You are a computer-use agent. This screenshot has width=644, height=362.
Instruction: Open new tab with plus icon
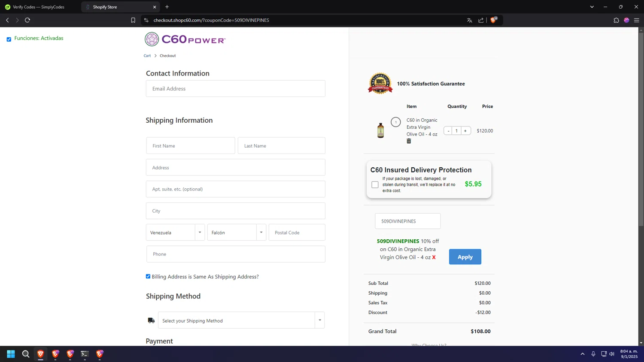(x=167, y=7)
